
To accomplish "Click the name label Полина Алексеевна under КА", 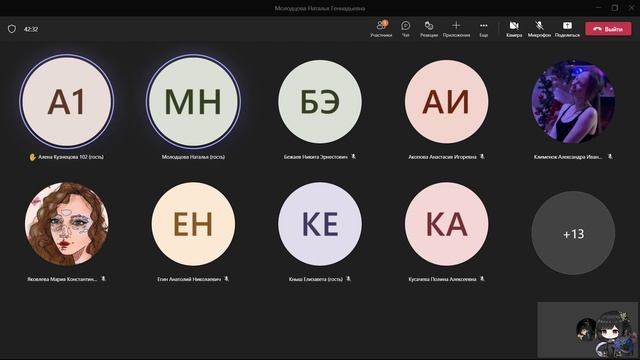I will point(442,279).
